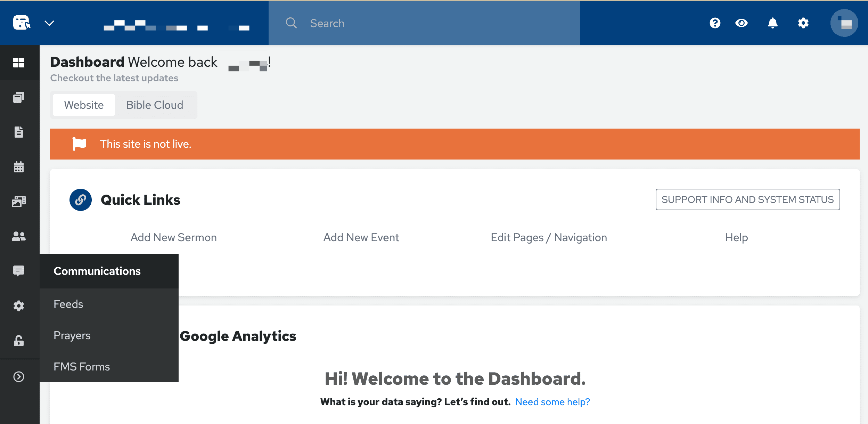Open the unlocked padlock sidebar icon
The width and height of the screenshot is (868, 424).
tap(19, 341)
